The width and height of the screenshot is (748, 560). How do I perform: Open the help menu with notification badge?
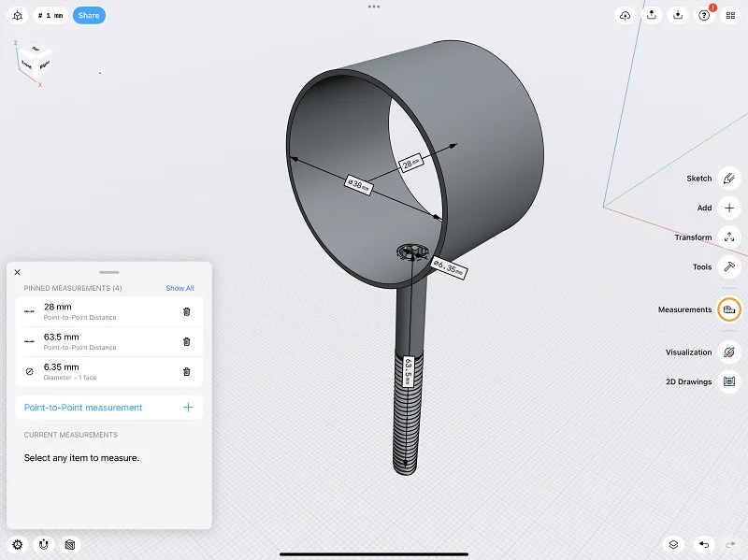click(x=704, y=16)
